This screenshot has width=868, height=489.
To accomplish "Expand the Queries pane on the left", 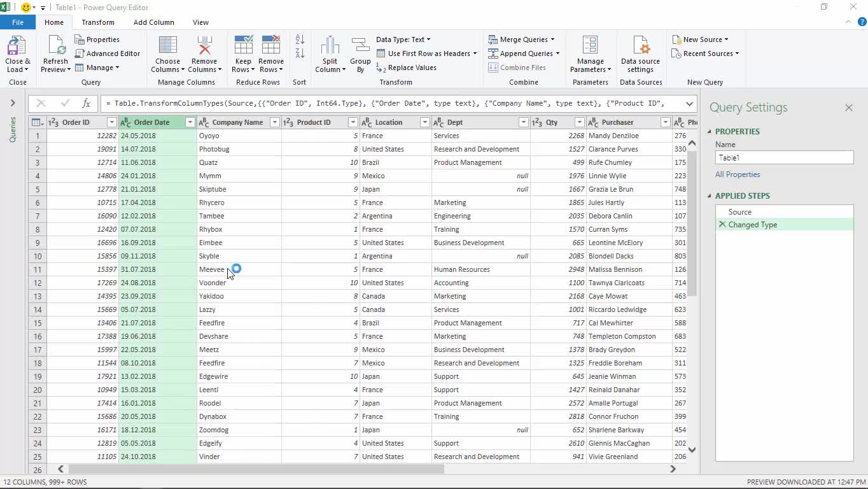I will (x=12, y=103).
